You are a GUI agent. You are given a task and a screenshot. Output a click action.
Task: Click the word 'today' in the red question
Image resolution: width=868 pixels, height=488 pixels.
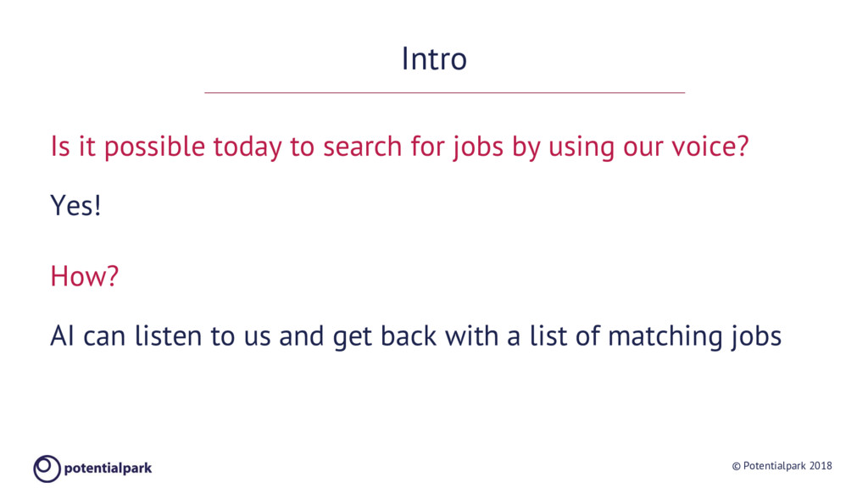(x=248, y=147)
